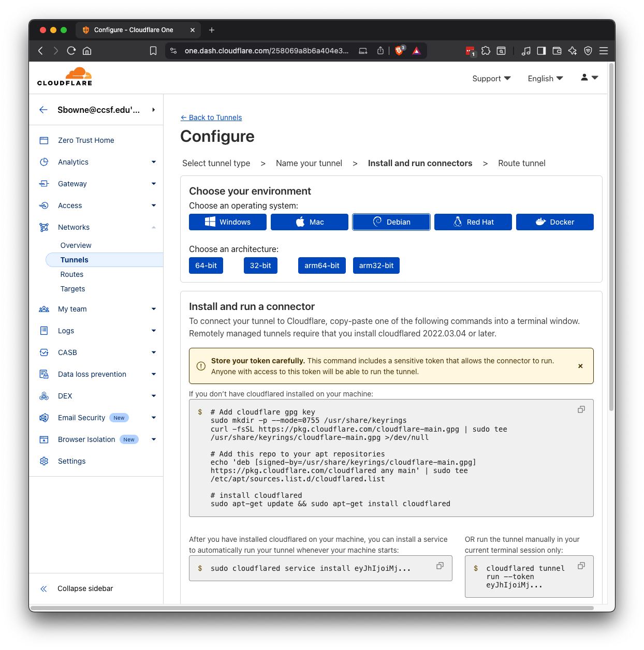This screenshot has height=650, width=644.
Task: Open Routes under Networks
Action: (x=72, y=274)
